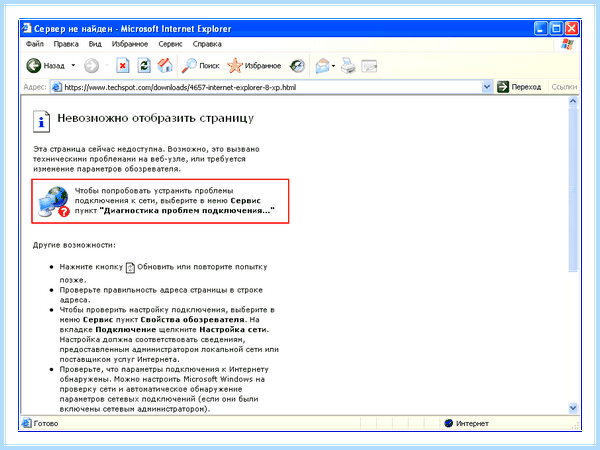Screen dimensions: 600x450
Task: Click the Ссылки links bar label
Action: [564, 87]
